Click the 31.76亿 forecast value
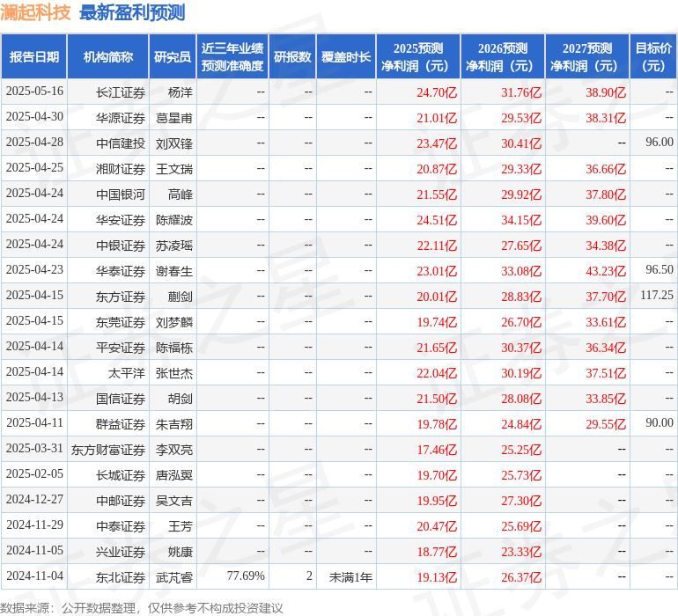This screenshot has width=678, height=616. 521,92
